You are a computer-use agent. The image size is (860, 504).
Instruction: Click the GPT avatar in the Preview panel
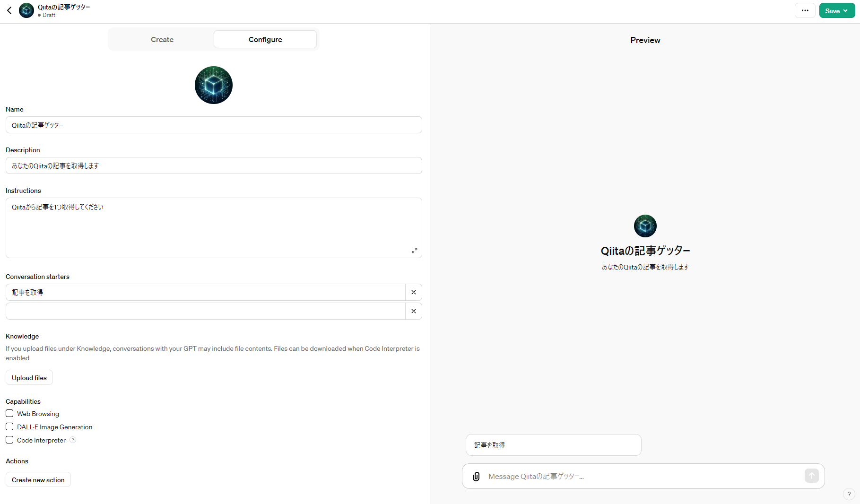click(x=645, y=226)
